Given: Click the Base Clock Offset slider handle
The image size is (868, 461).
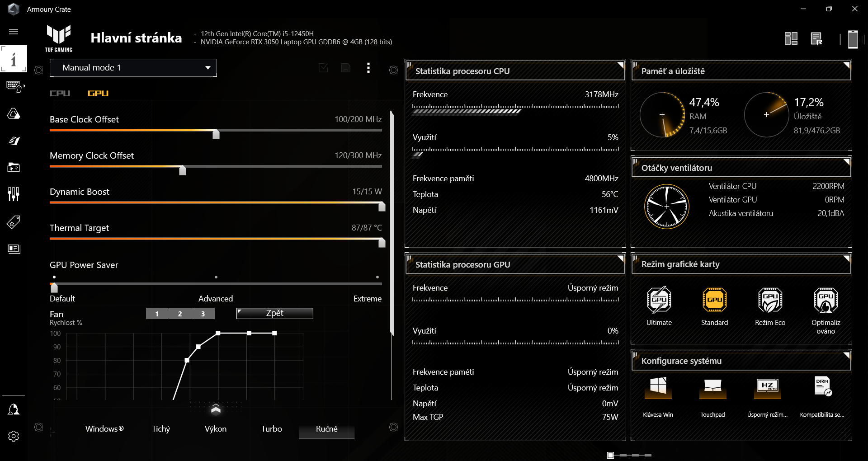Looking at the screenshot, I should click(x=216, y=134).
